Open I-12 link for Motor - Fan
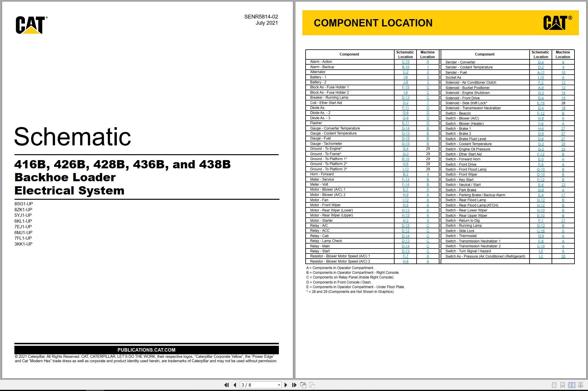588x391 pixels. pos(405,200)
